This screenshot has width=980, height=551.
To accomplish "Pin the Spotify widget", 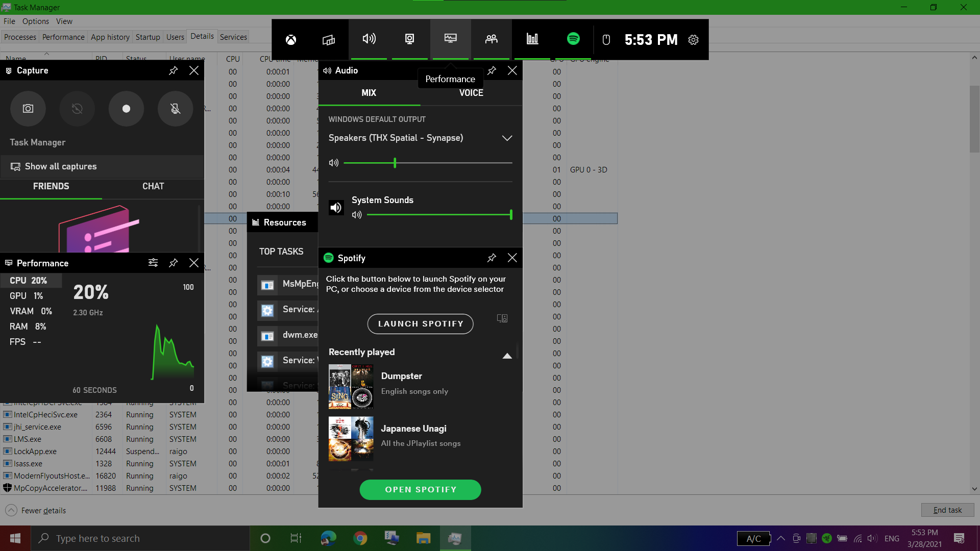I will click(x=492, y=258).
